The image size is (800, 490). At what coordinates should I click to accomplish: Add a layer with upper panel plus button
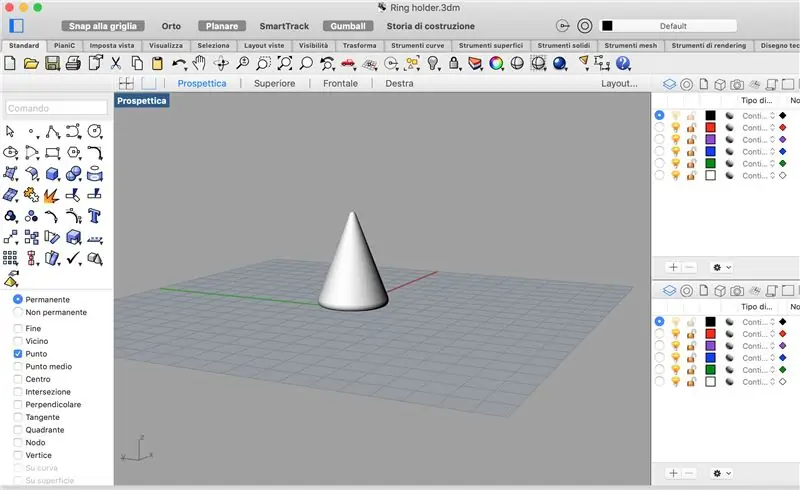click(673, 267)
